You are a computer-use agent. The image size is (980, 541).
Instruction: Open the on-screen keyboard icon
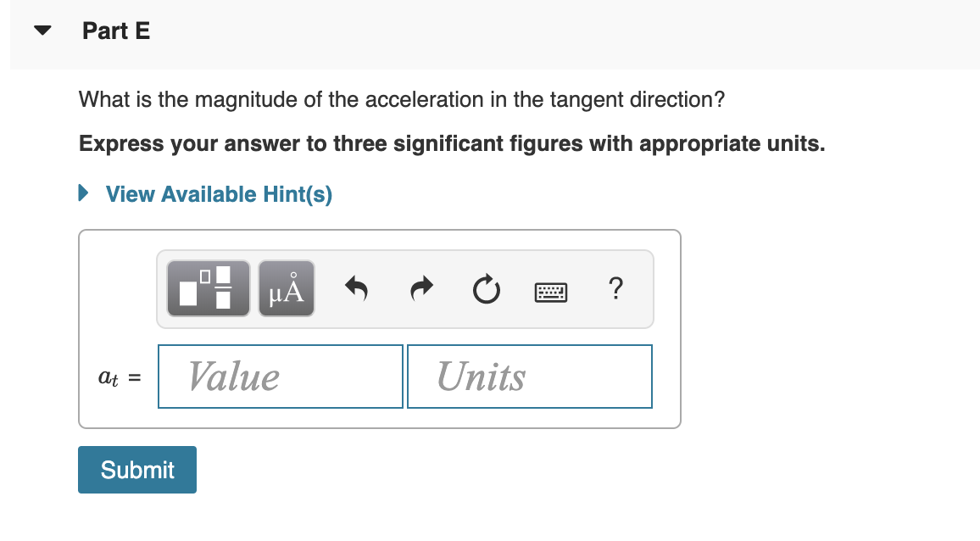coord(550,291)
